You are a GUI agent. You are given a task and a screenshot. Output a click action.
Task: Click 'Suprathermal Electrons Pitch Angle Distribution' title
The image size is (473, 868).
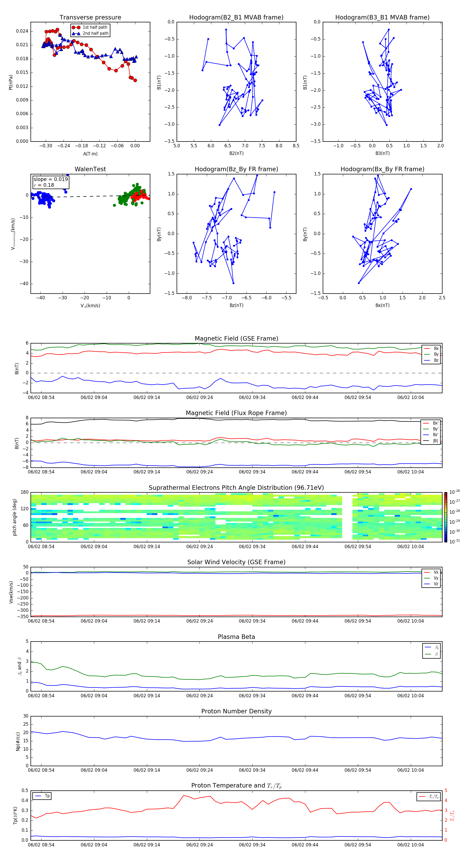click(236, 488)
